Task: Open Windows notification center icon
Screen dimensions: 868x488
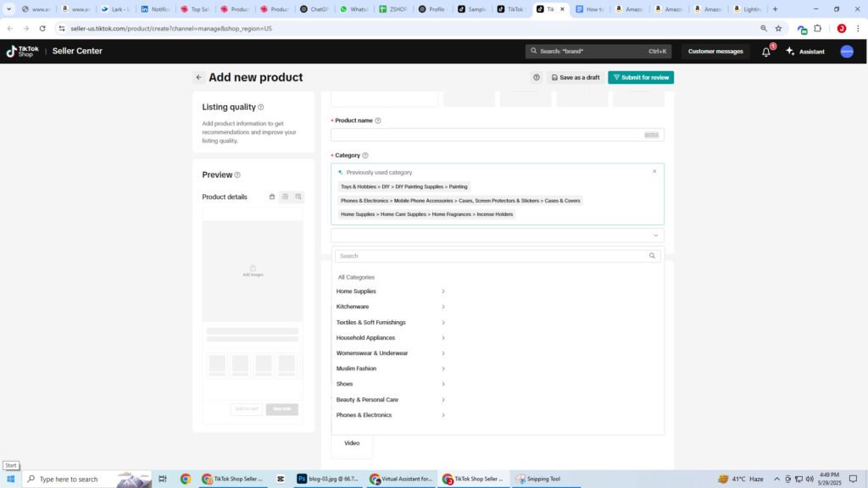Action: pyautogui.click(x=853, y=479)
